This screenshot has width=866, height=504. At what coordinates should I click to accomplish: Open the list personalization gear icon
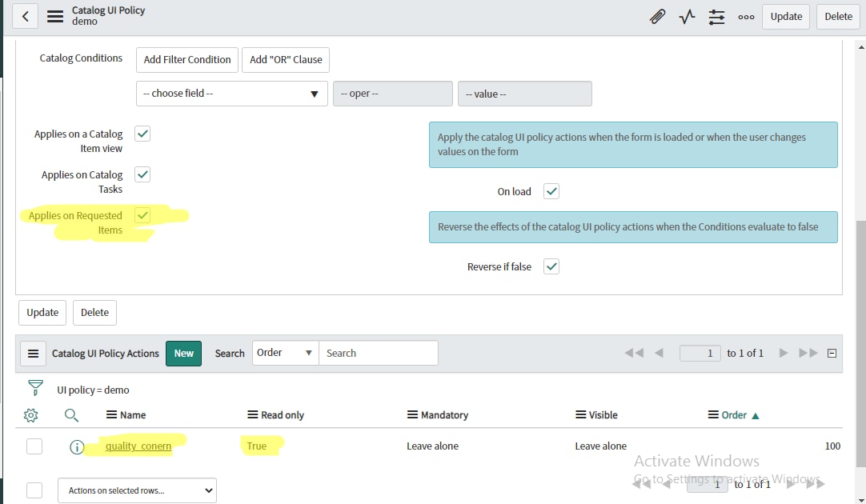[x=30, y=415]
